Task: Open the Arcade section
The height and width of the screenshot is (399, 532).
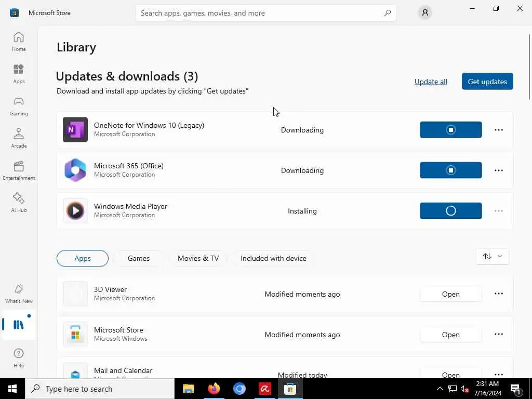Action: tap(19, 138)
